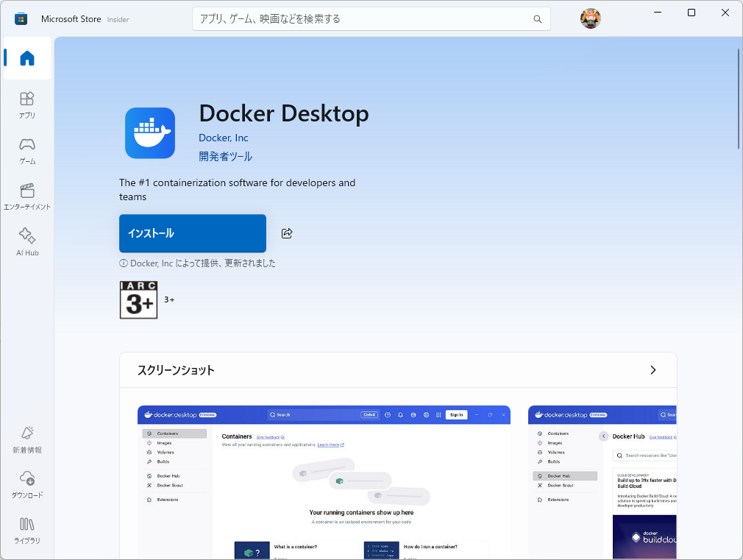
Task: Open the アプリ section from the sidebar
Action: [26, 103]
